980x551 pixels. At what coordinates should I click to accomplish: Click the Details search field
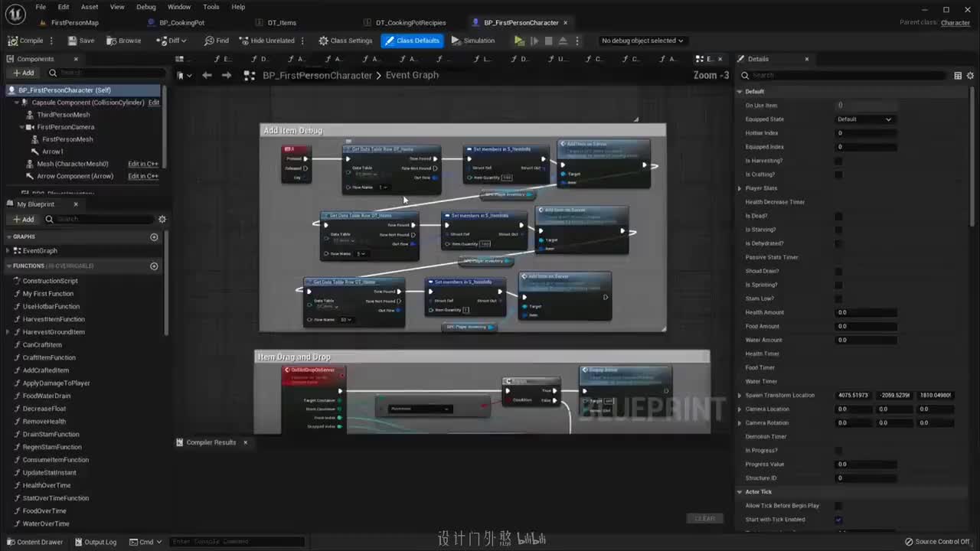pyautogui.click(x=844, y=75)
